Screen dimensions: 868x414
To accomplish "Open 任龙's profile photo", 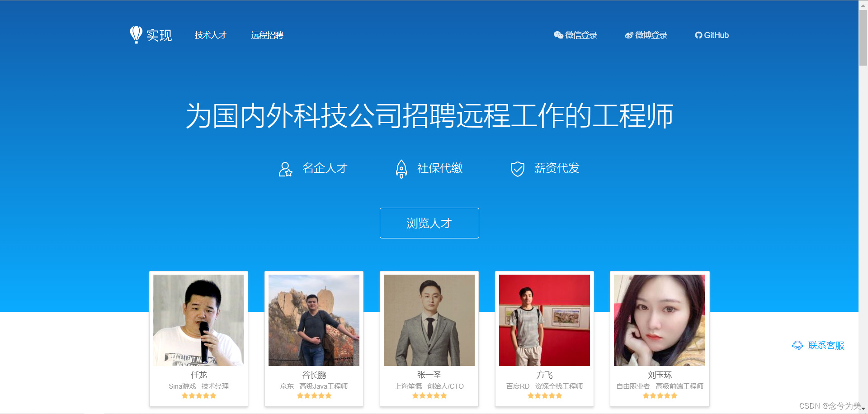I will pos(198,320).
